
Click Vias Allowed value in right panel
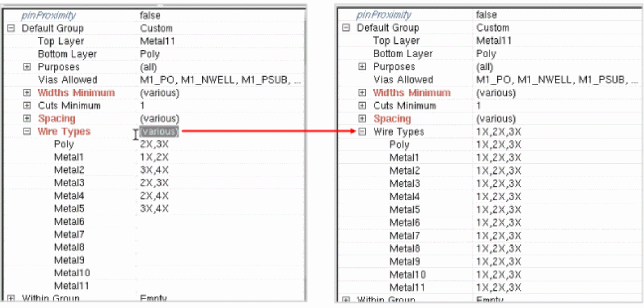556,79
